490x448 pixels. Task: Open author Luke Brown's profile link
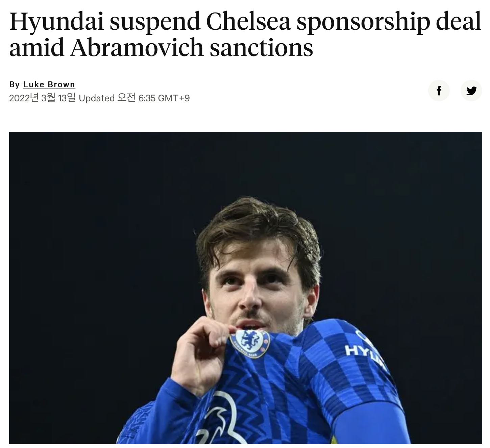(x=49, y=84)
